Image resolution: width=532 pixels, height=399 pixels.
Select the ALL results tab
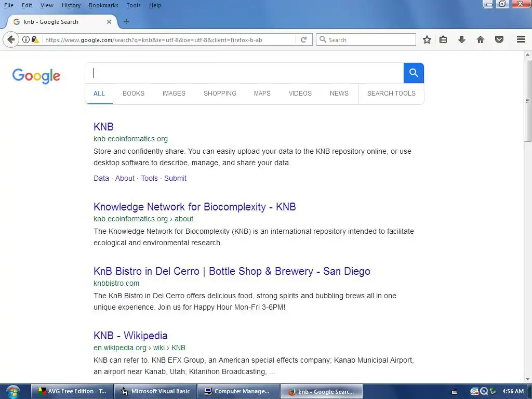99,94
